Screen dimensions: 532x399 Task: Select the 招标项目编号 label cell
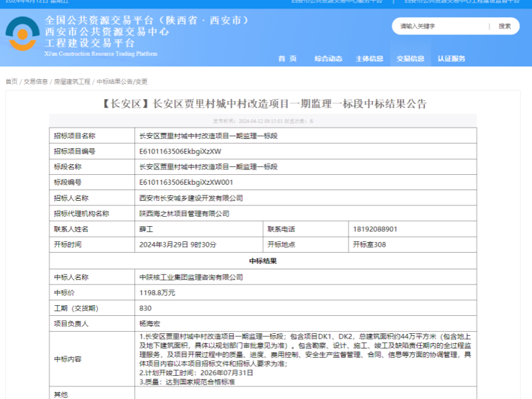92,152
